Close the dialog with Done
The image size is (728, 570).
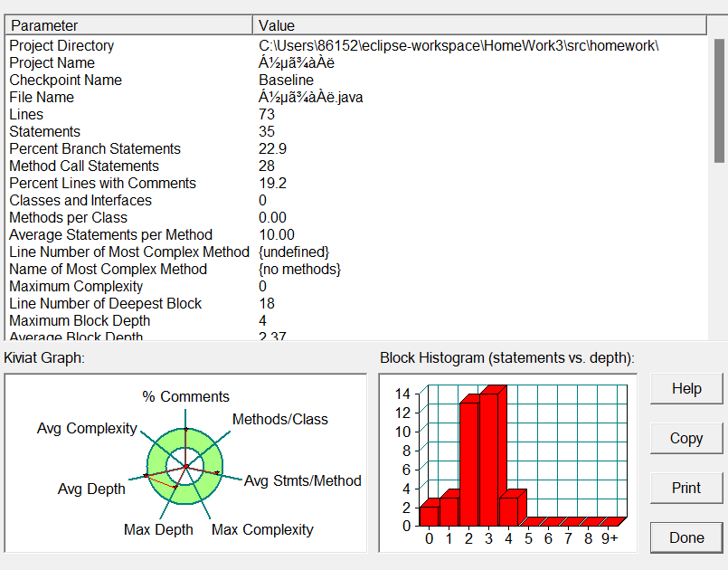tap(686, 537)
